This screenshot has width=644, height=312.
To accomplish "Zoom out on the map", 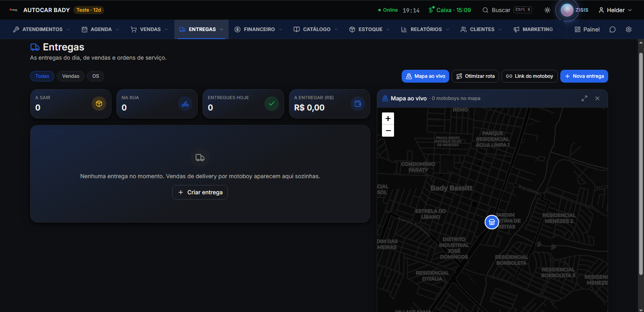I will [x=388, y=131].
